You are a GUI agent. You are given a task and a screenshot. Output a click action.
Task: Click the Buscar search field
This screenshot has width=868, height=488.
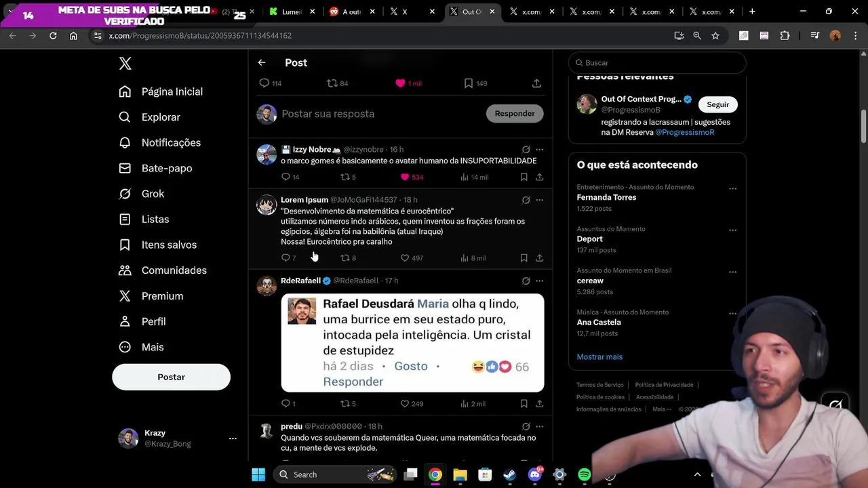coord(657,62)
